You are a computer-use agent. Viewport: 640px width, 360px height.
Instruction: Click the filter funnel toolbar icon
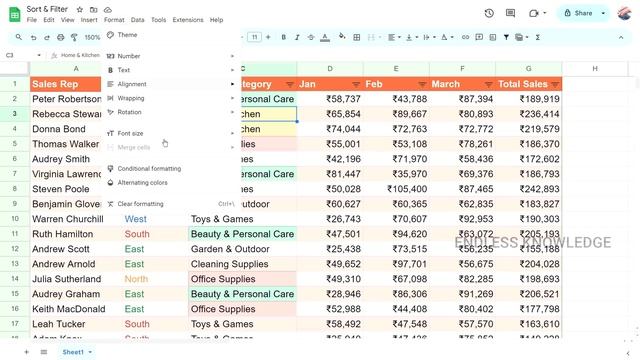pos(506,37)
